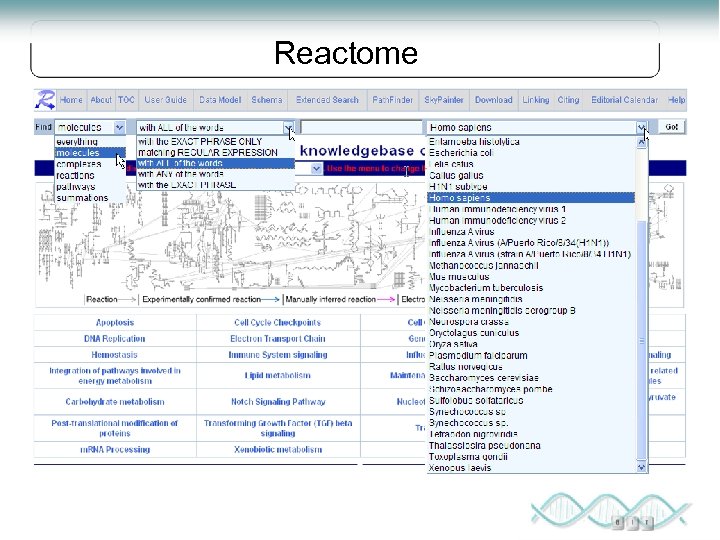Go to the Download page
720x540 pixels.
click(494, 100)
